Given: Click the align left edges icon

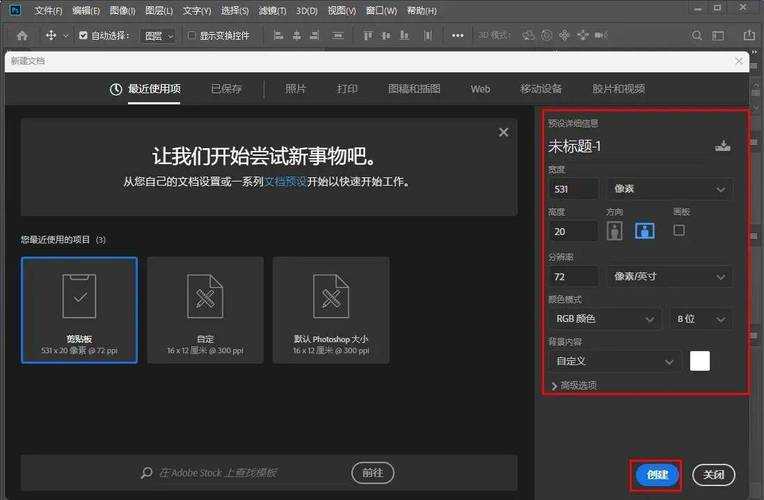Looking at the screenshot, I should 278,35.
